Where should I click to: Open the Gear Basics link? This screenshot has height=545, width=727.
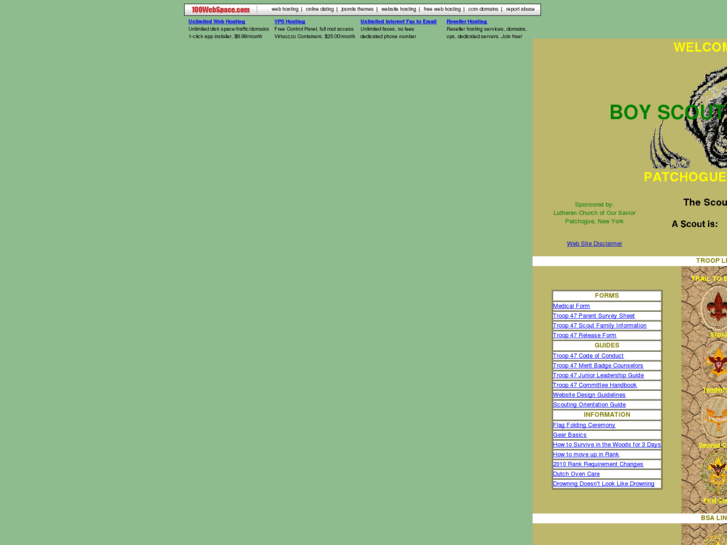[x=569, y=435]
